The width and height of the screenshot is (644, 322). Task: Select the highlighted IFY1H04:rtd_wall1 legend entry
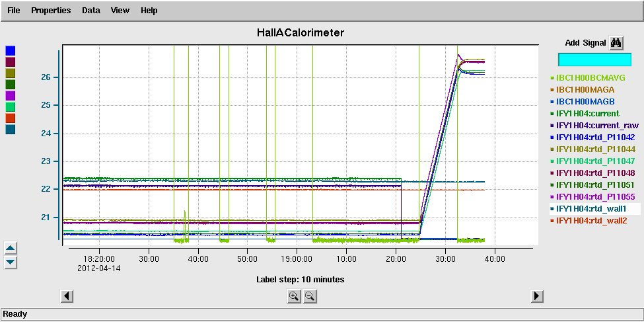click(594, 208)
